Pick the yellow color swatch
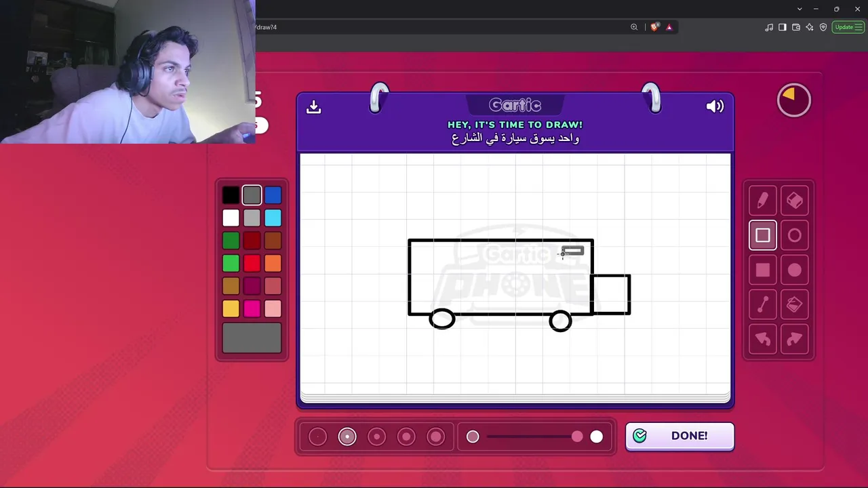Screen dimensions: 868x488 (x=231, y=309)
